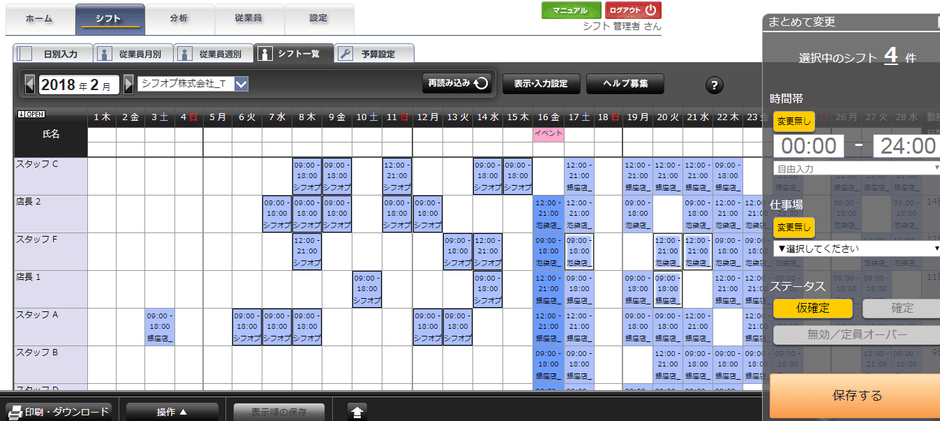The width and height of the screenshot is (940, 421).
Task: Open the help question mark icon
Action: tap(713, 85)
